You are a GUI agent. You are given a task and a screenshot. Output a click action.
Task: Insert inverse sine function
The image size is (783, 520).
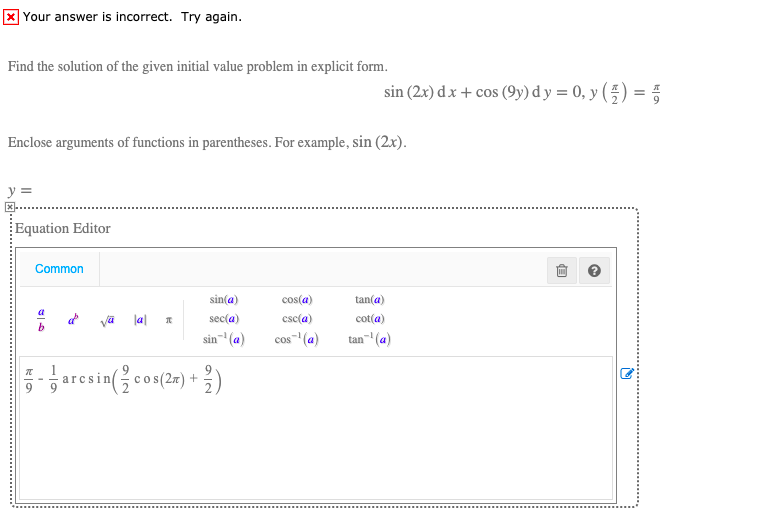(x=224, y=339)
